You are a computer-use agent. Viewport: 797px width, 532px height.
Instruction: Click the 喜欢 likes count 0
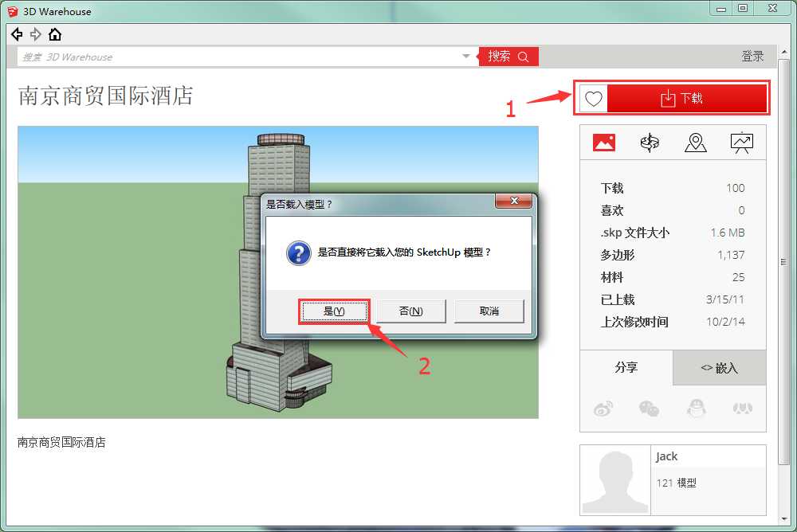click(x=741, y=210)
